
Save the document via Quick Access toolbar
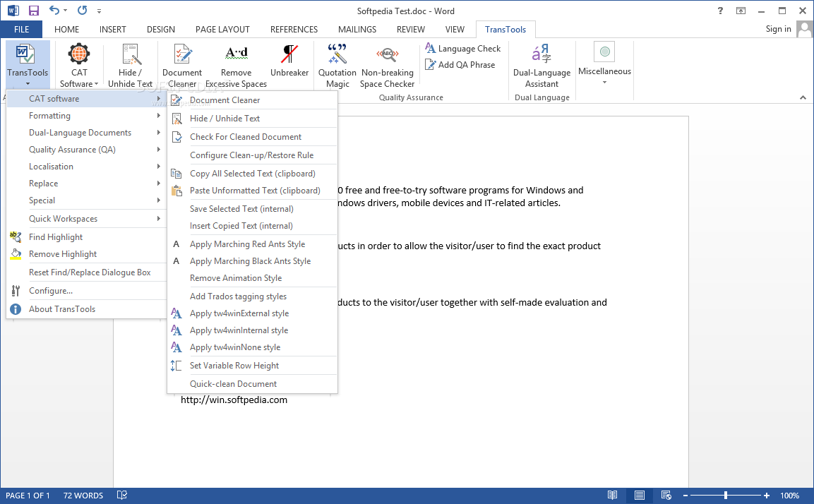pos(34,11)
